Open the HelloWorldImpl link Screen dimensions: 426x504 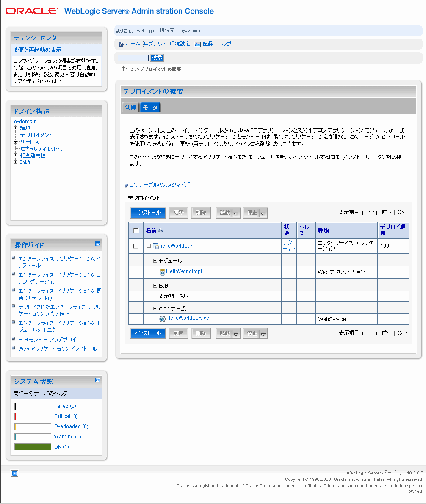(184, 271)
